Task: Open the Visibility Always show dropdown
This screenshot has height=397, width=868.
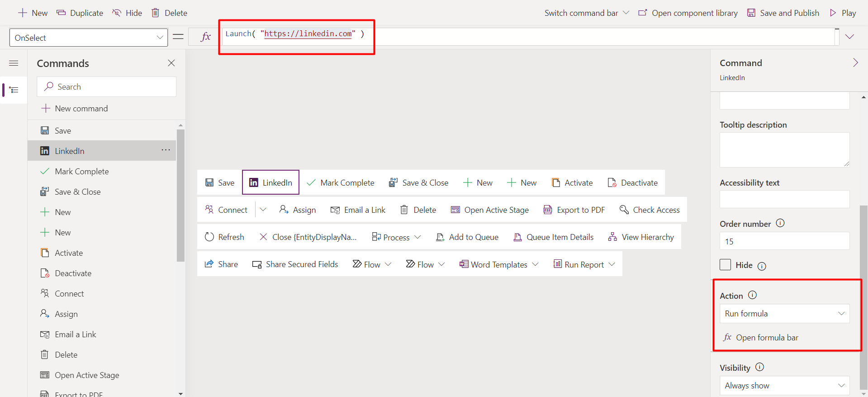Action: coord(784,386)
